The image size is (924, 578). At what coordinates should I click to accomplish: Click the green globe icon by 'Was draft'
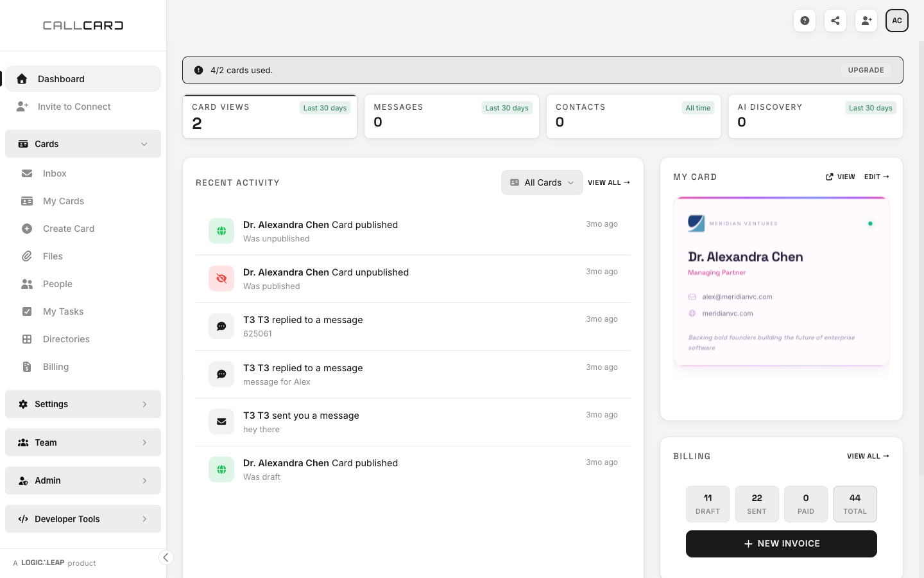tap(221, 469)
